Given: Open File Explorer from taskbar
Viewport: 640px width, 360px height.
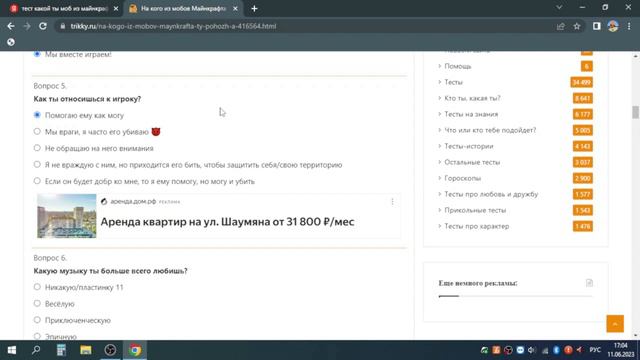Looking at the screenshot, I should pos(86,350).
